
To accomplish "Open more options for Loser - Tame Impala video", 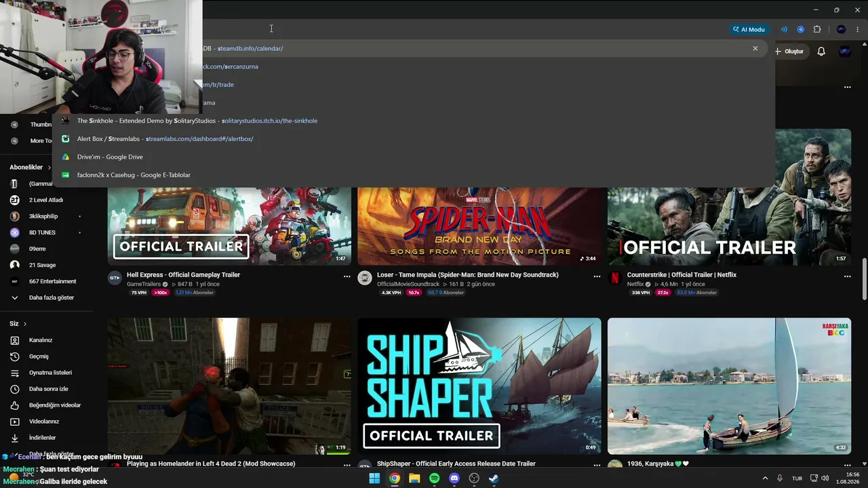I will (x=597, y=277).
